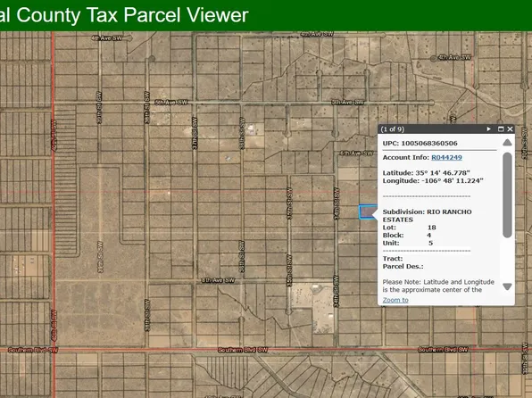Click the popup scroll up arrow

click(507, 142)
